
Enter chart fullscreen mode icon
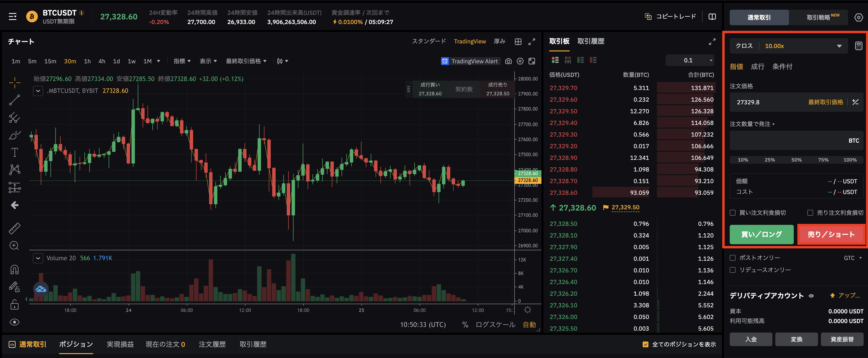(532, 61)
